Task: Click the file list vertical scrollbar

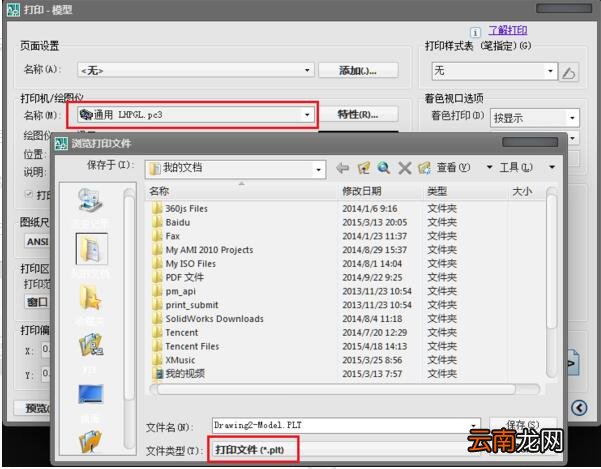Action: pyautogui.click(x=551, y=282)
